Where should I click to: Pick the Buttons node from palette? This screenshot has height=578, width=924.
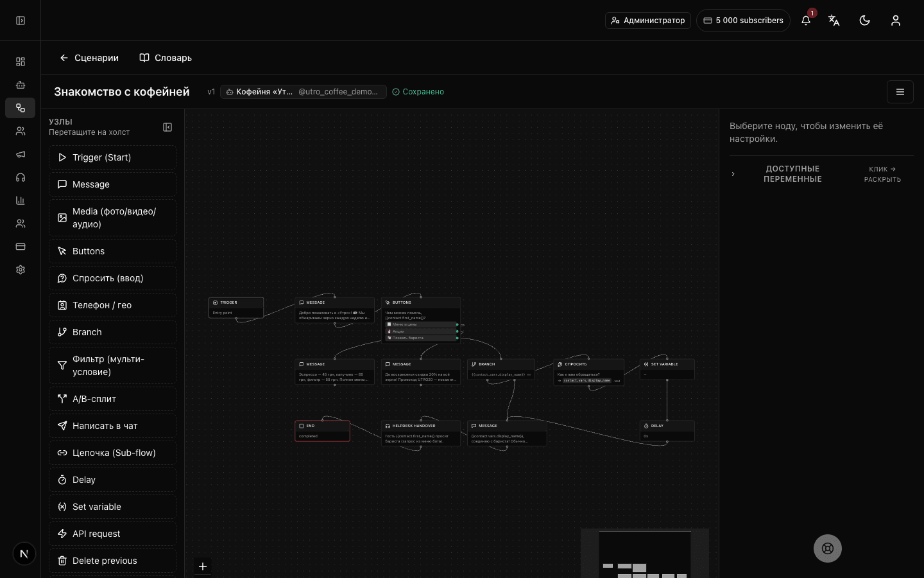113,251
